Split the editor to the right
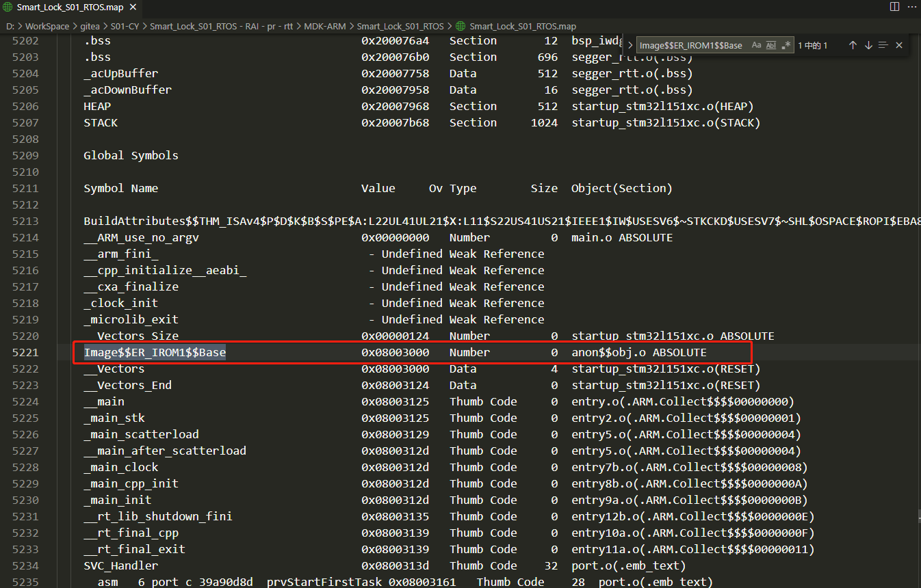The height and width of the screenshot is (588, 921). click(x=894, y=7)
